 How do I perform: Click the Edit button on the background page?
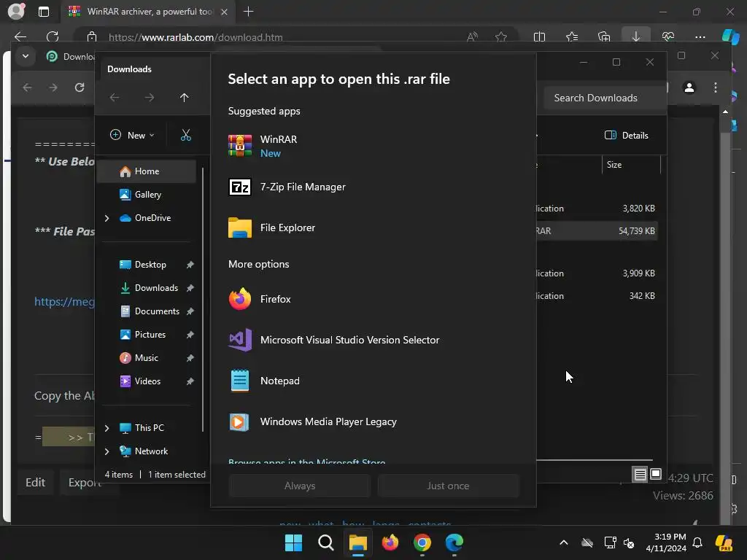[35, 483]
